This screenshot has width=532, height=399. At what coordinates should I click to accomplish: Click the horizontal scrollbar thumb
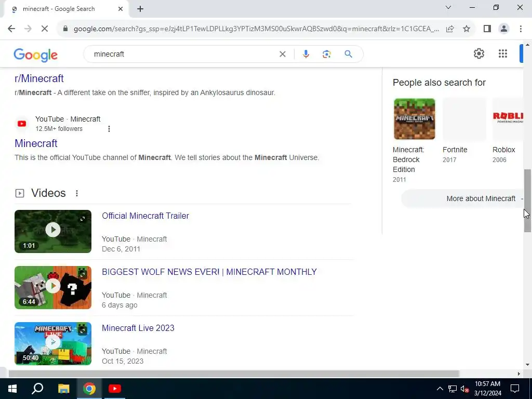[x=234, y=374]
